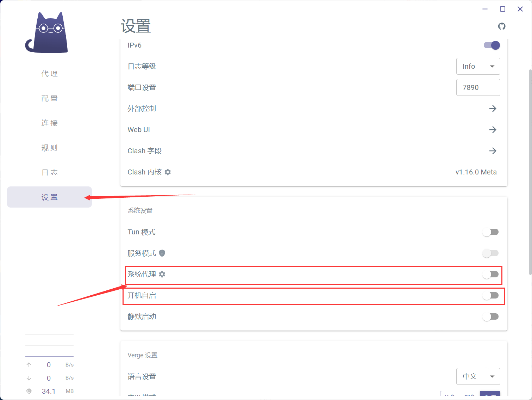Image resolution: width=532 pixels, height=400 pixels.
Task: Toggle the 服务模式 switch
Action: coord(491,253)
